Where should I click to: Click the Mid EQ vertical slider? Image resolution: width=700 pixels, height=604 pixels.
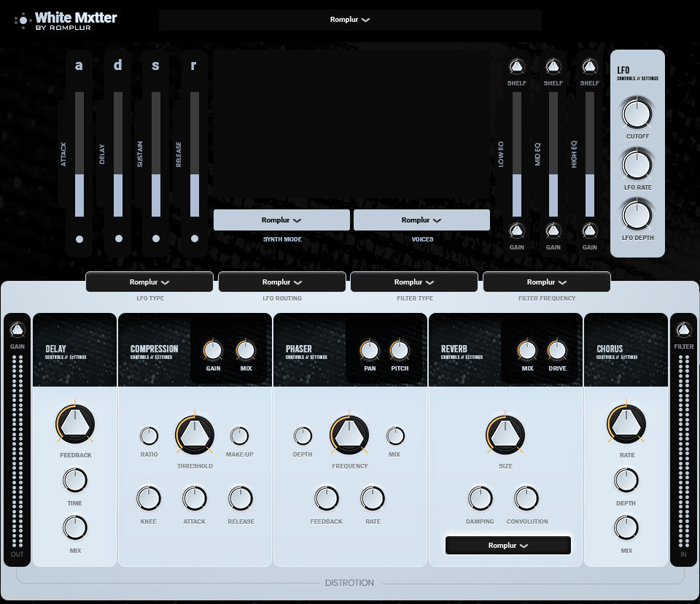coord(553,154)
